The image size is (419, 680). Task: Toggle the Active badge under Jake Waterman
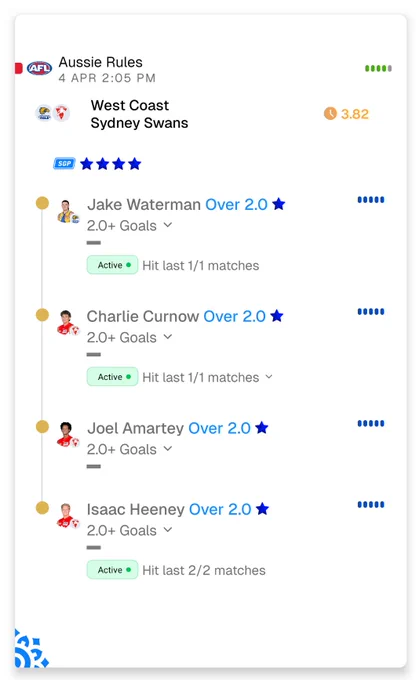click(x=112, y=265)
